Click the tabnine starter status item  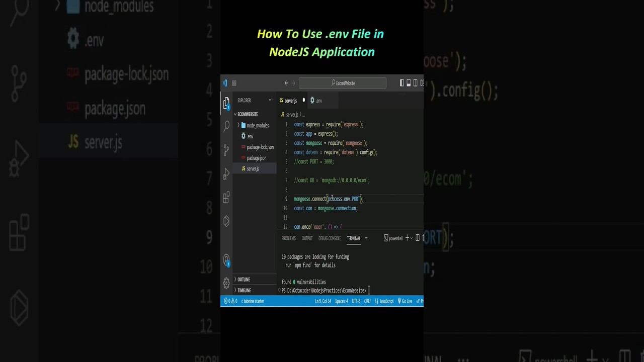point(253,301)
